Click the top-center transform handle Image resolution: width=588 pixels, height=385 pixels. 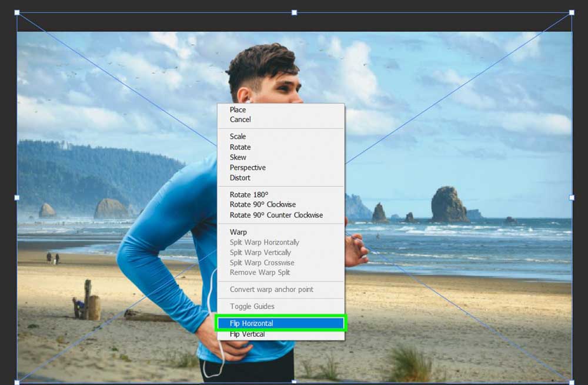tap(295, 12)
